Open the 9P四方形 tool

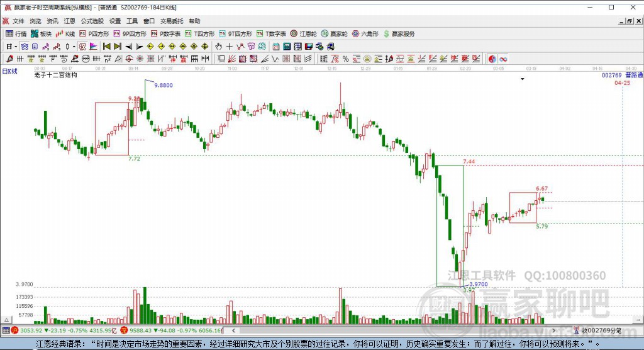(x=130, y=34)
